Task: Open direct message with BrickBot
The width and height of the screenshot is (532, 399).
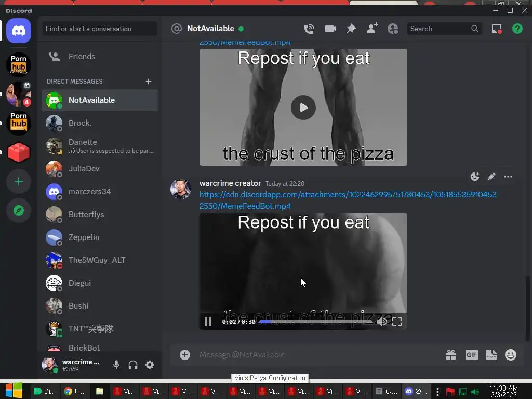Action: (99, 348)
